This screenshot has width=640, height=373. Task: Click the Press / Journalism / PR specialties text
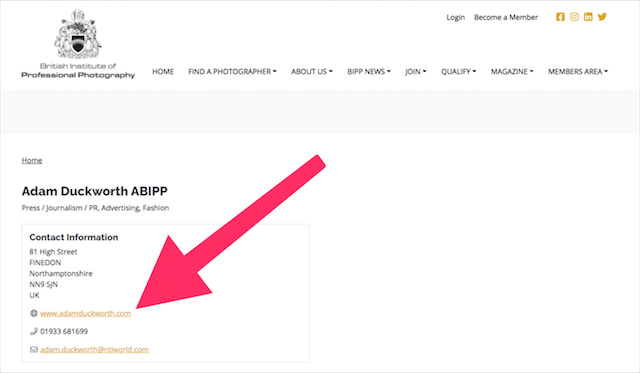point(95,208)
